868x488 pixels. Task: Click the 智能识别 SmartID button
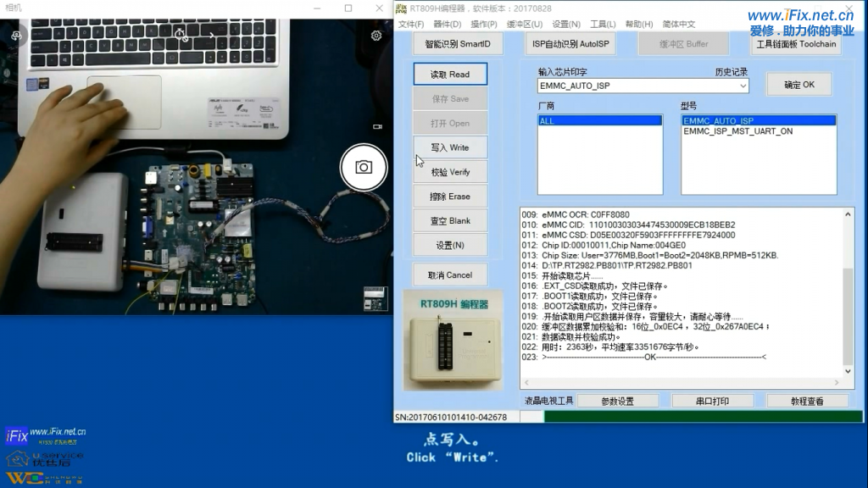(x=458, y=44)
